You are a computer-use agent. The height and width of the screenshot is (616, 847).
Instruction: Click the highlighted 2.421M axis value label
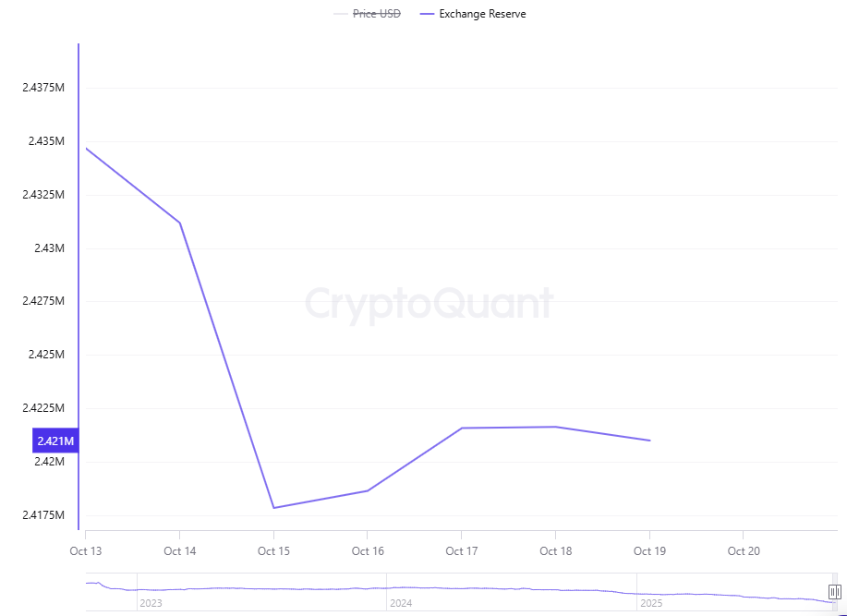coord(55,441)
